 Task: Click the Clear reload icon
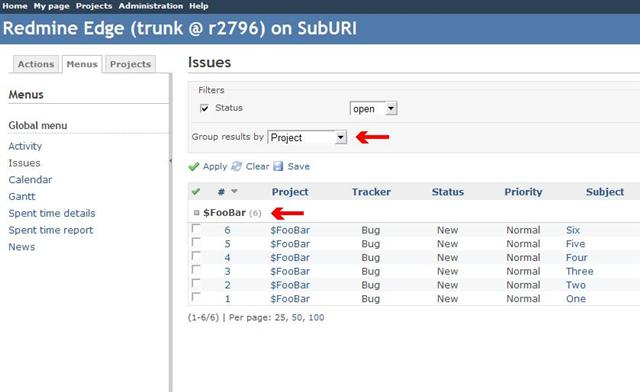(236, 166)
